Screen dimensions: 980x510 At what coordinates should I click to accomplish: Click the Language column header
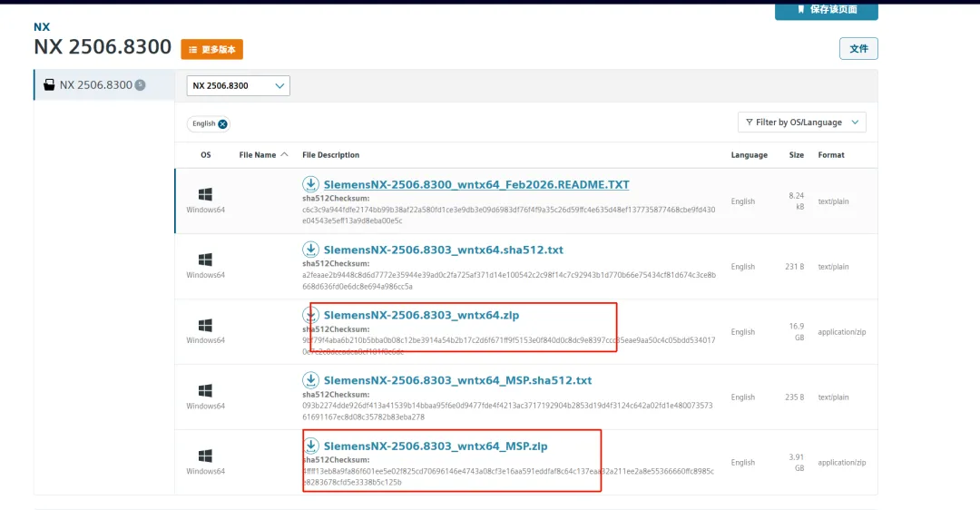[749, 155]
